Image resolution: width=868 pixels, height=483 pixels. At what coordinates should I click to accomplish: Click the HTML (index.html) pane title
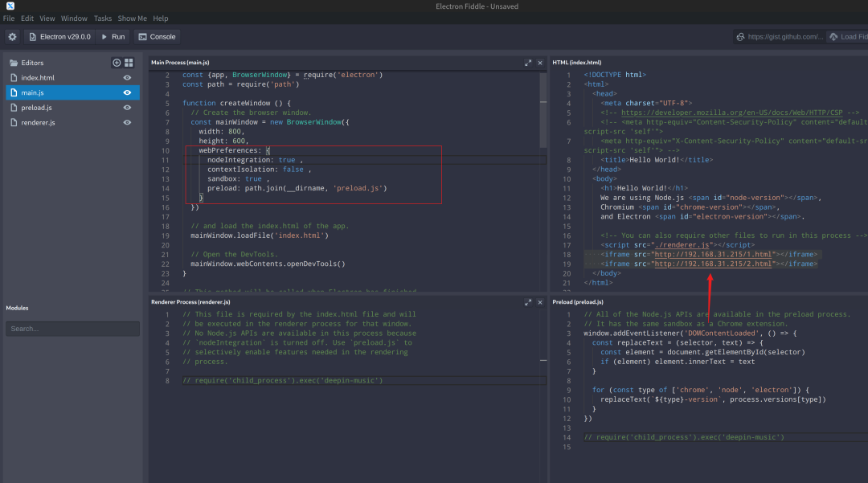[577, 63]
